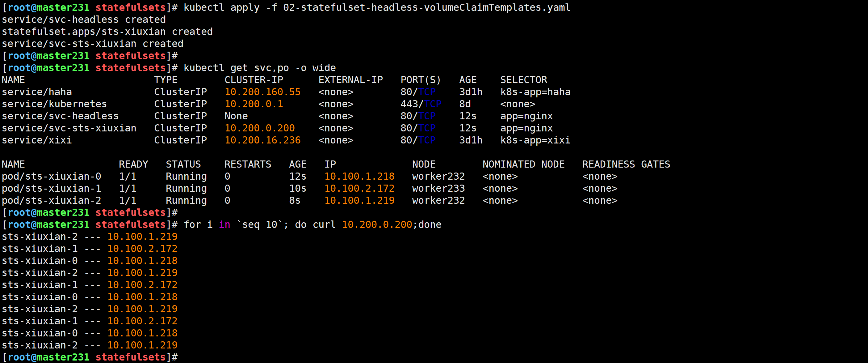The height and width of the screenshot is (363, 868).
Task: Click pod/sts-xiuxian-1 in the pod list
Action: point(51,188)
